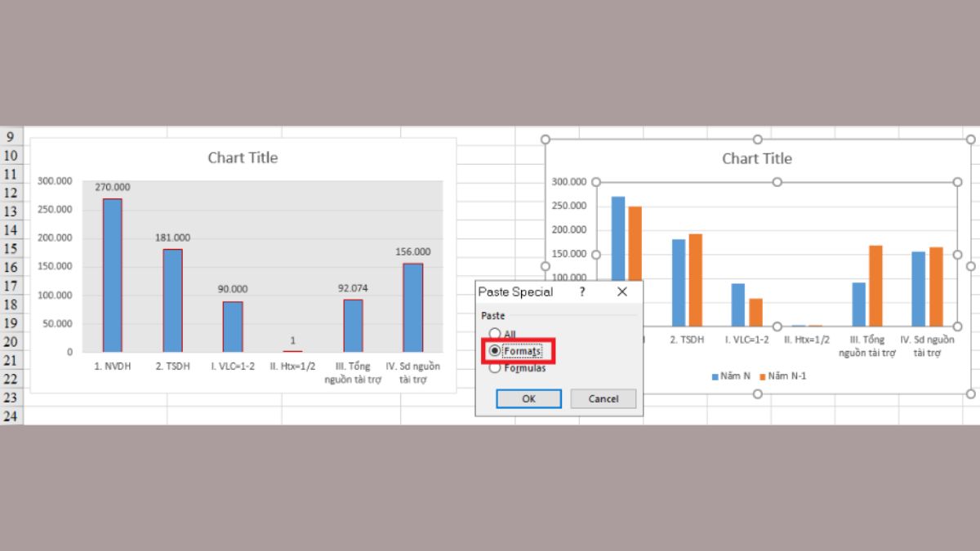
Task: Select the Chart Title of the left chart
Action: (x=243, y=158)
